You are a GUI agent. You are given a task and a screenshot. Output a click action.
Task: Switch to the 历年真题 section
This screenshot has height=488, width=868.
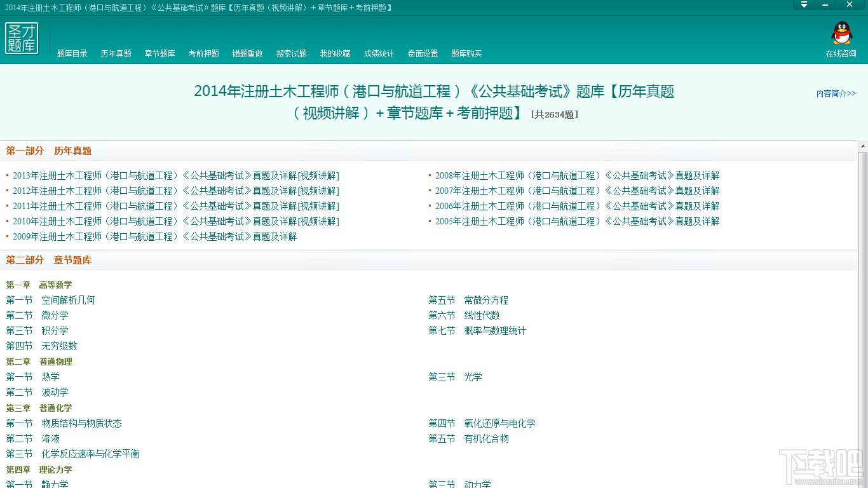pos(116,53)
